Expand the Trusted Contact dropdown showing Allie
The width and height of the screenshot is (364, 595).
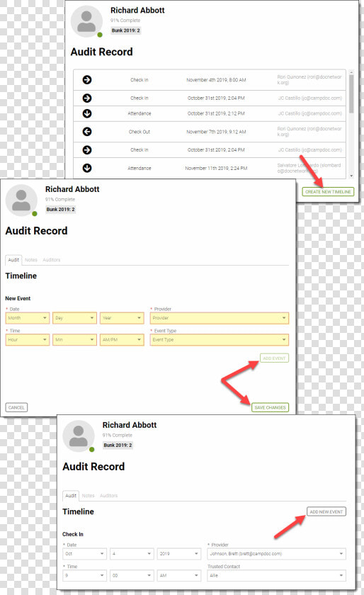(x=277, y=575)
